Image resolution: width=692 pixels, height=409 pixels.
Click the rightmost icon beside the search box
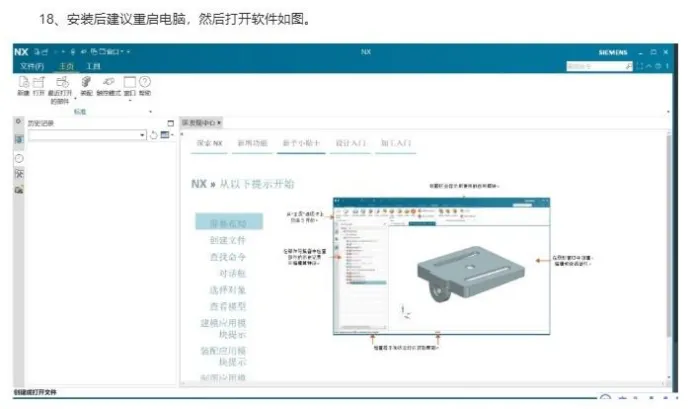[x=667, y=66]
